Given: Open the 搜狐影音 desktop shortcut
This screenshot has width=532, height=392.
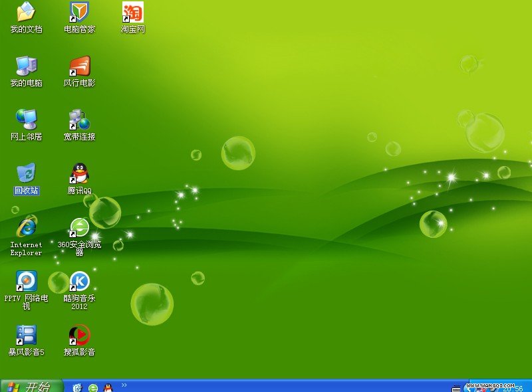Looking at the screenshot, I should [x=79, y=335].
